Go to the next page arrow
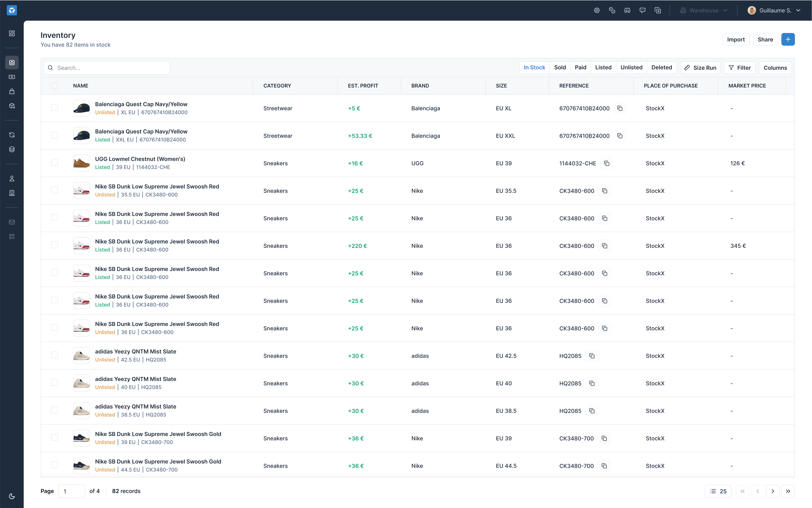Screen dimensions: 812x508 coord(773,491)
